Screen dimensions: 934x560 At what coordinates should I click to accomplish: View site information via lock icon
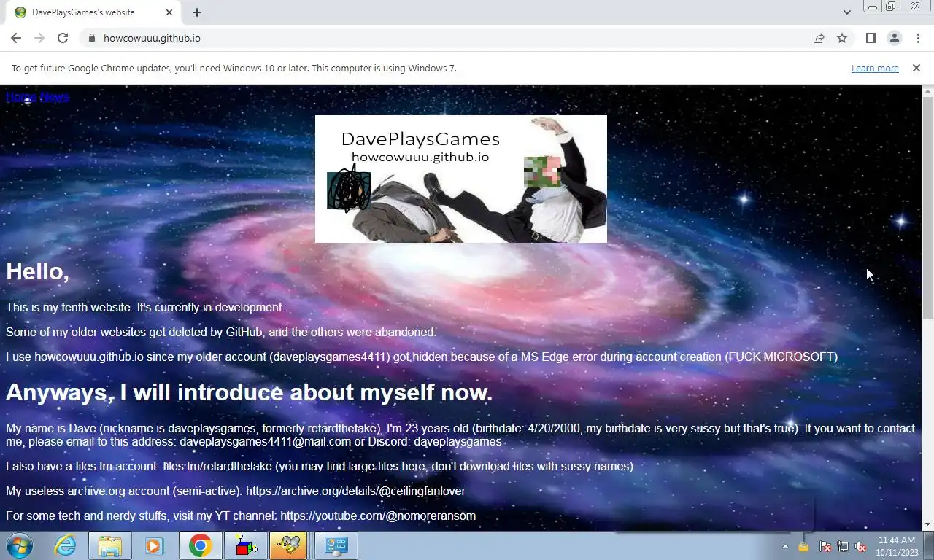(91, 38)
